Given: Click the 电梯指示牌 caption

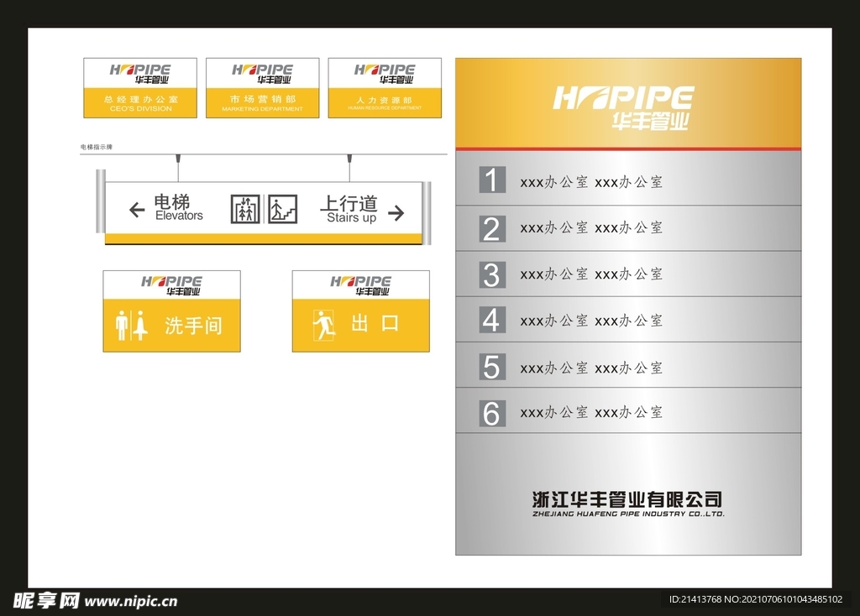Looking at the screenshot, I should click(97, 147).
